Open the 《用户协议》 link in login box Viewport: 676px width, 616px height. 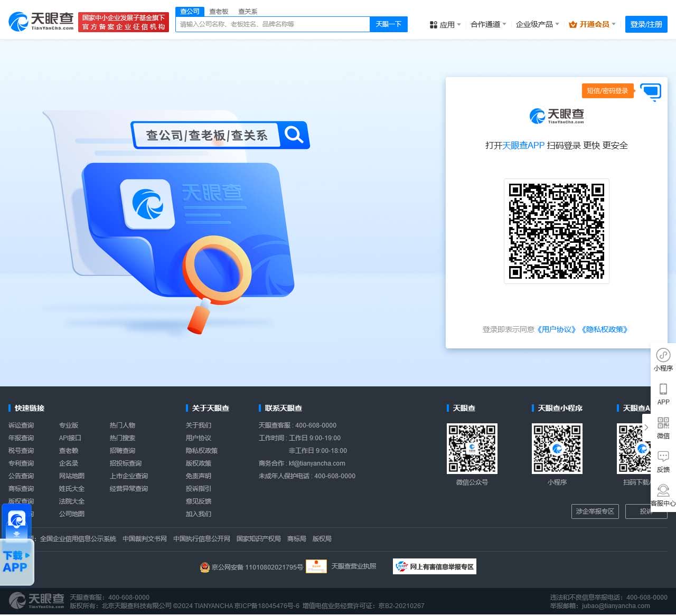pos(557,329)
